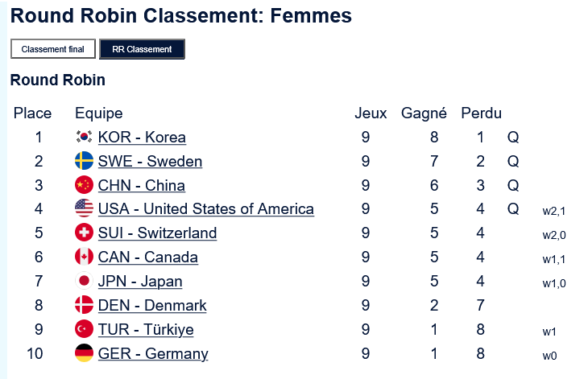Open the TUR - Türkiye team link
This screenshot has height=379, width=588.
[x=146, y=330]
